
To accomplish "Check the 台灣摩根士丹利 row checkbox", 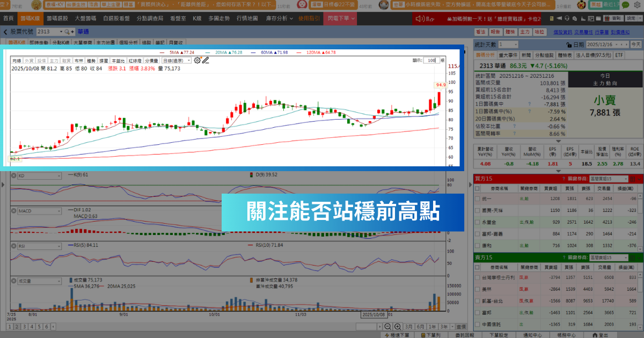I will point(478,277).
